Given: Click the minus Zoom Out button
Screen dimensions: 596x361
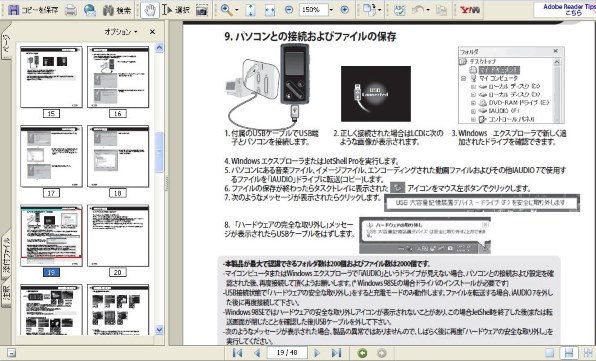Looking at the screenshot, I should coord(289,10).
